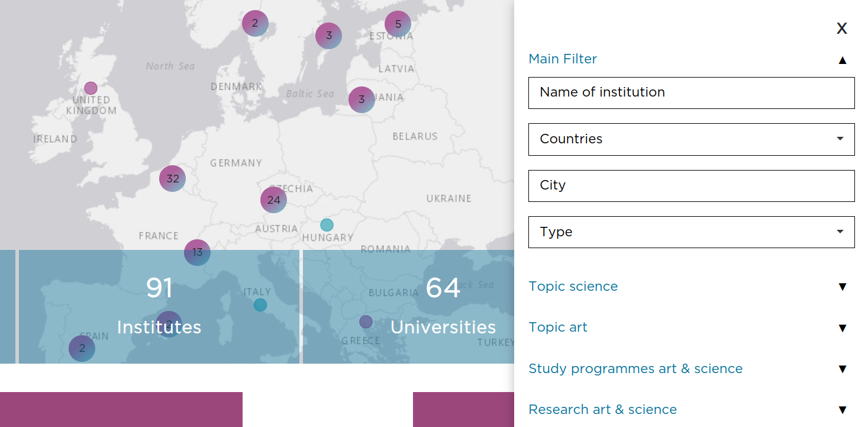Open the 64 Universities panel
This screenshot has height=427, width=868.
[443, 306]
